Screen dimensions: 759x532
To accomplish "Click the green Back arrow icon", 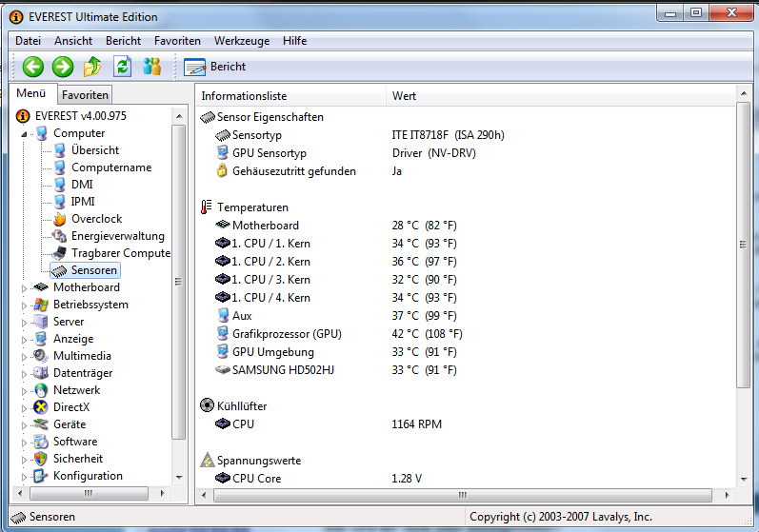I will (33, 67).
